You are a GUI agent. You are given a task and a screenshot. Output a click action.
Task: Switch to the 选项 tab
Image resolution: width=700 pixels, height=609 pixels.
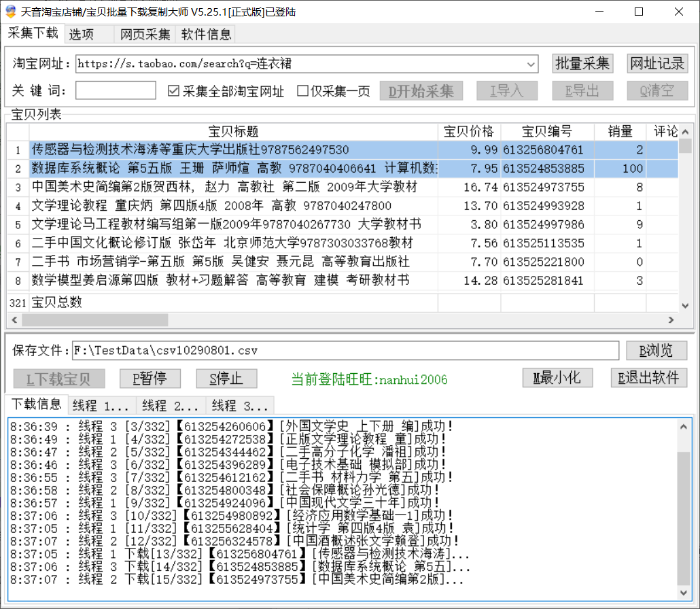82,34
